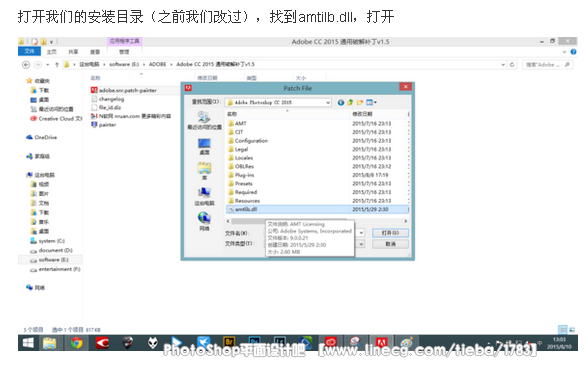
Task: Select the Locales folder in the file list
Action: [x=241, y=158]
